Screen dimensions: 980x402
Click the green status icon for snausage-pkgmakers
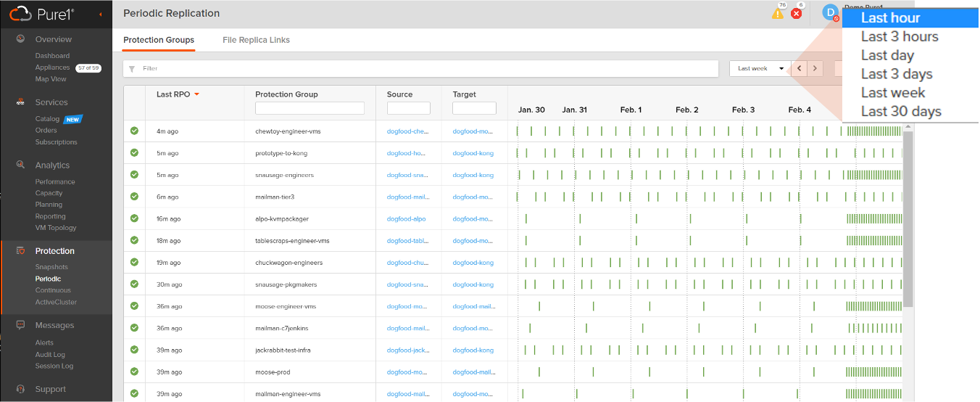[x=134, y=284]
